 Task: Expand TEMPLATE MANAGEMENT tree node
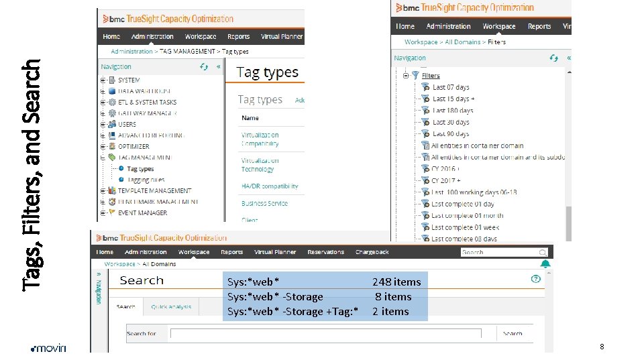pyautogui.click(x=103, y=191)
